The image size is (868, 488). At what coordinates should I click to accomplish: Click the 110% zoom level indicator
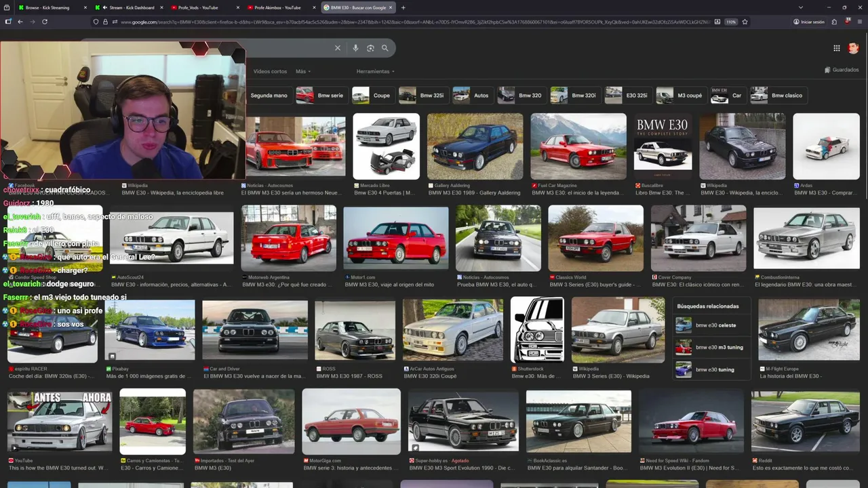[x=730, y=22]
